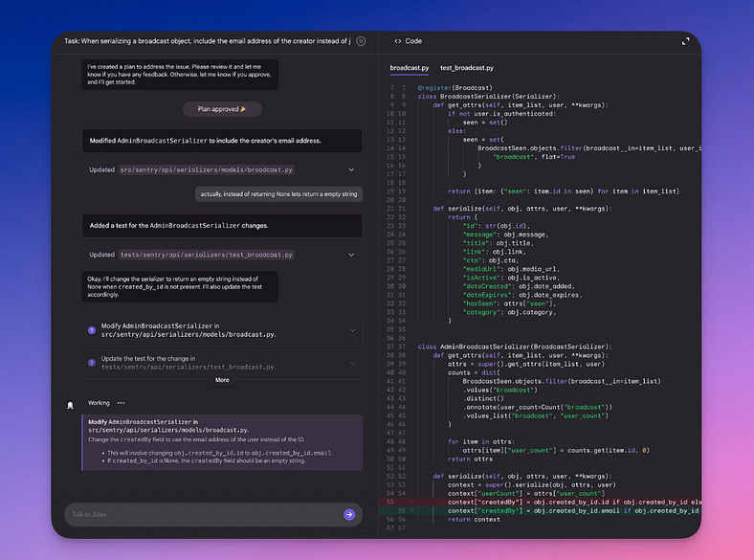Expand the Modify AdminBroadcastSerializer plan step chevron
The height and width of the screenshot is (560, 754).
tap(352, 330)
